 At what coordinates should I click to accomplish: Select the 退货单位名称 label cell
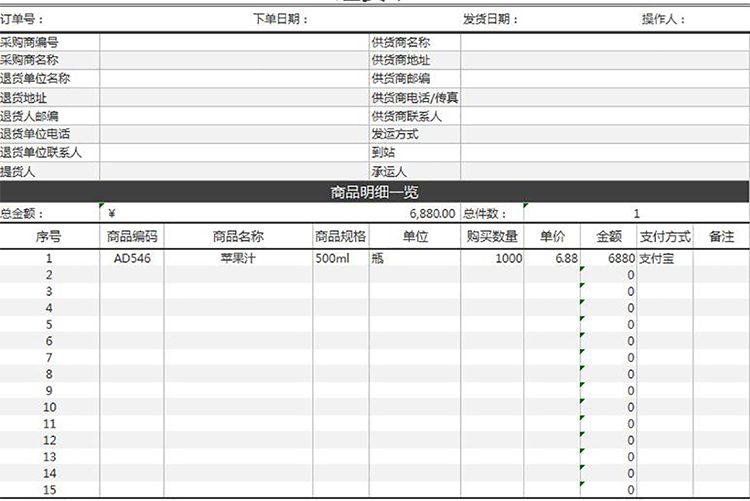pyautogui.click(x=50, y=78)
